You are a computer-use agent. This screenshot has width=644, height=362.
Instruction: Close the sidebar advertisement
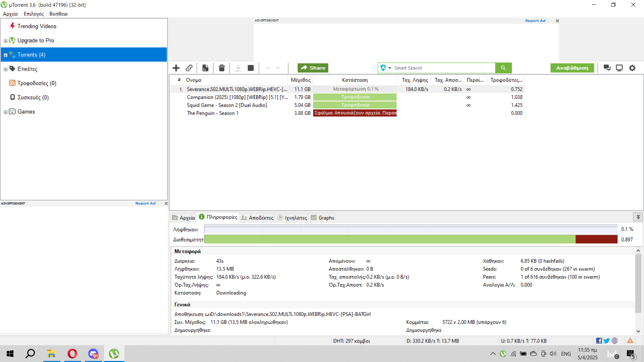pos(166,203)
